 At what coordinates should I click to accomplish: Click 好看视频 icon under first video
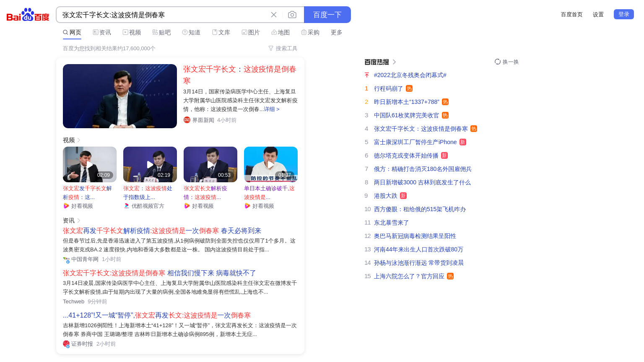[66, 206]
